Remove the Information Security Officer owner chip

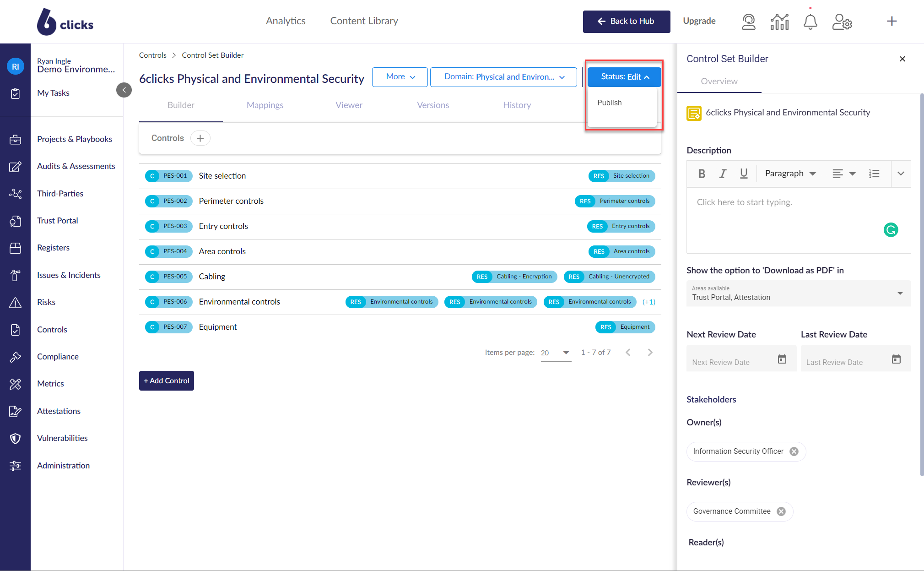pos(794,451)
